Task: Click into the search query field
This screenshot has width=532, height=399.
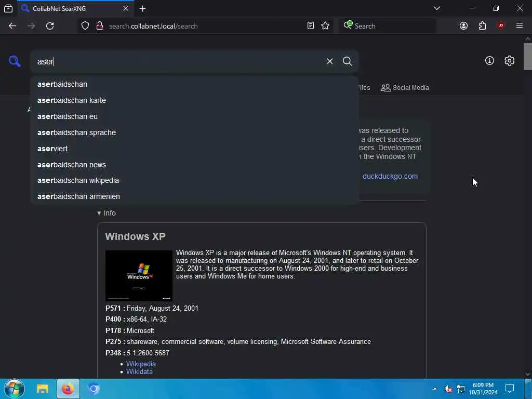Action: 180,61
